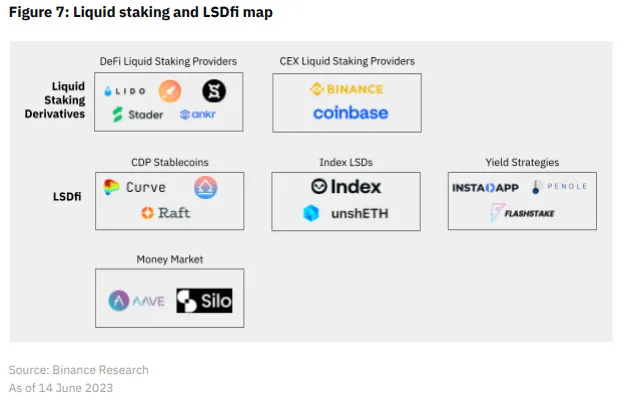
Task: Click the Silo logo
Action: coord(204,299)
